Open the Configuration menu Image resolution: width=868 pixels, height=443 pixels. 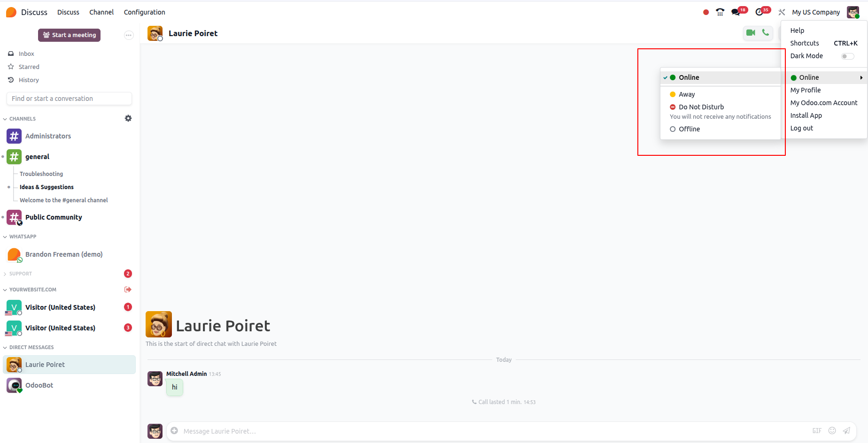coord(144,12)
